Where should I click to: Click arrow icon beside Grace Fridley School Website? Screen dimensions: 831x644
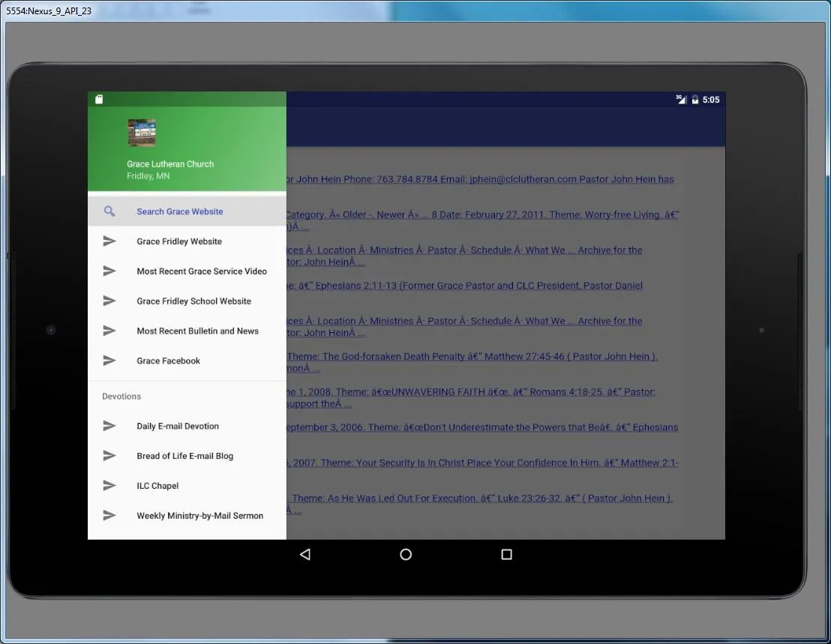pos(109,301)
